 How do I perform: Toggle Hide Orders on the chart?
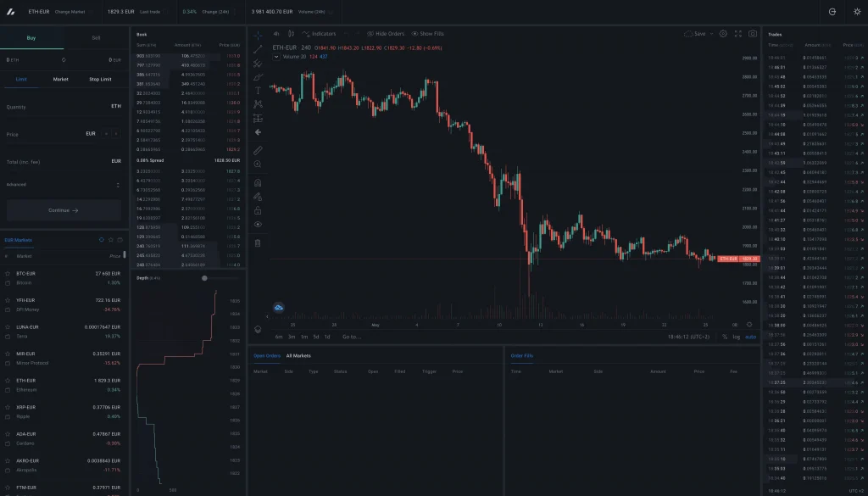(x=386, y=34)
